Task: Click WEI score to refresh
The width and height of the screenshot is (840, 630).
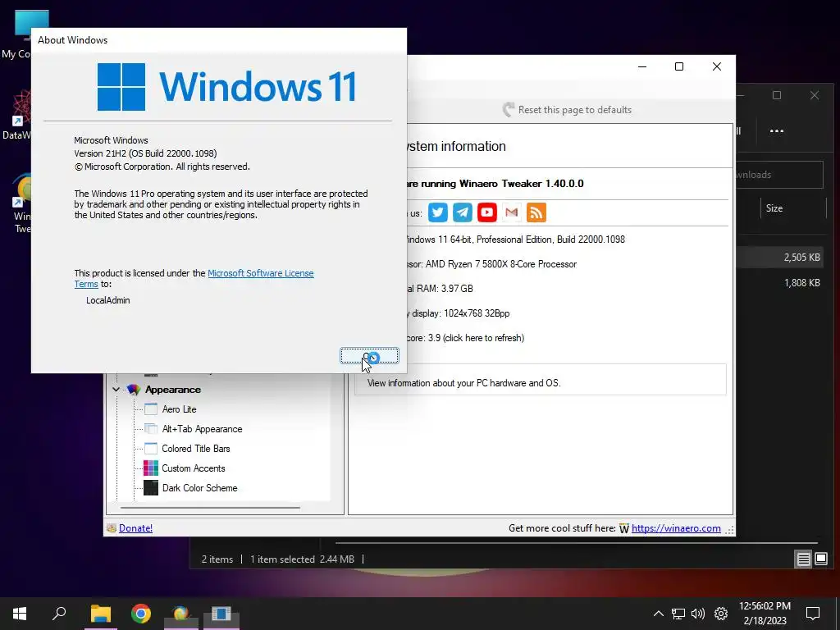Action: pos(465,338)
